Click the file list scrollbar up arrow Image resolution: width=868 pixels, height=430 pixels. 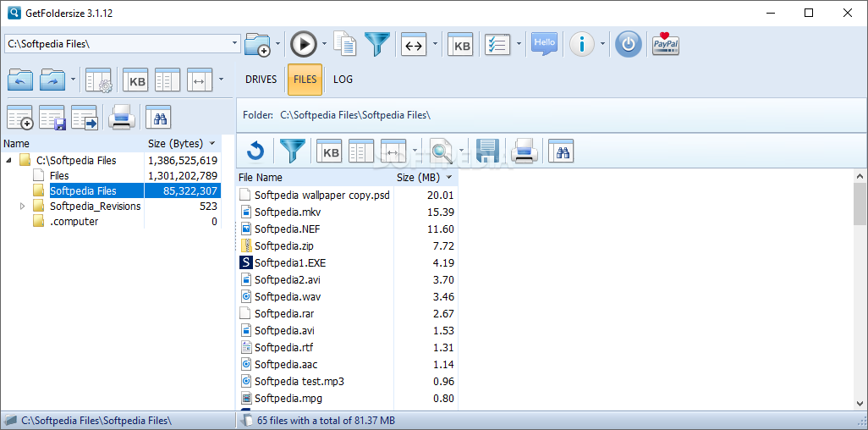click(860, 176)
